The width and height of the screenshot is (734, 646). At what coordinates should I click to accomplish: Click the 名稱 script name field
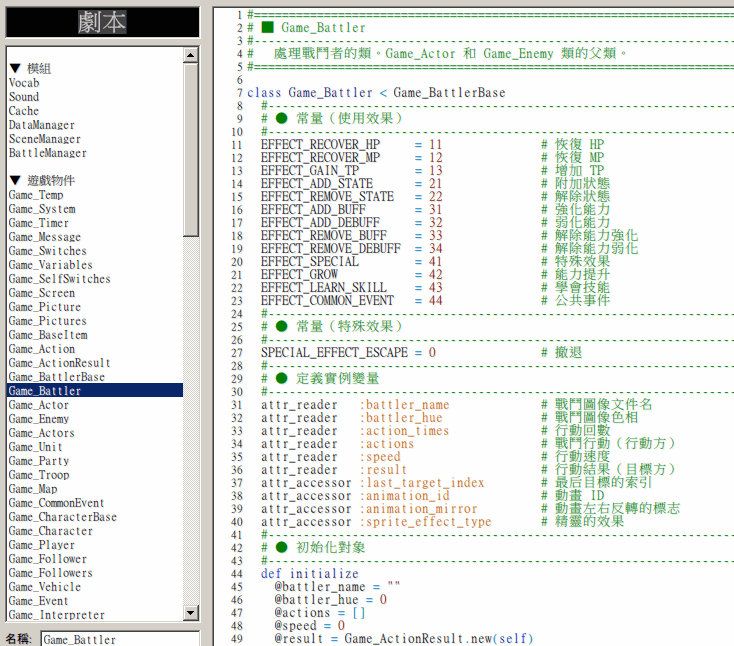(120, 639)
